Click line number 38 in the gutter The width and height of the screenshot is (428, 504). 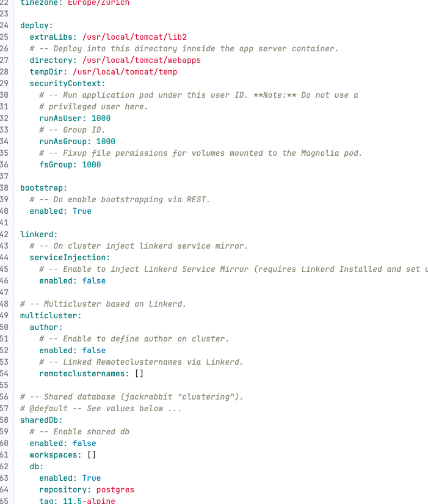[x=4, y=188]
